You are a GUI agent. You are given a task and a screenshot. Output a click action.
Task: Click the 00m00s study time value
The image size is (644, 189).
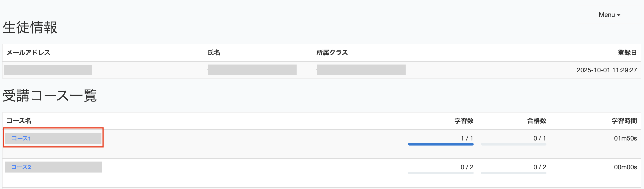click(x=625, y=167)
